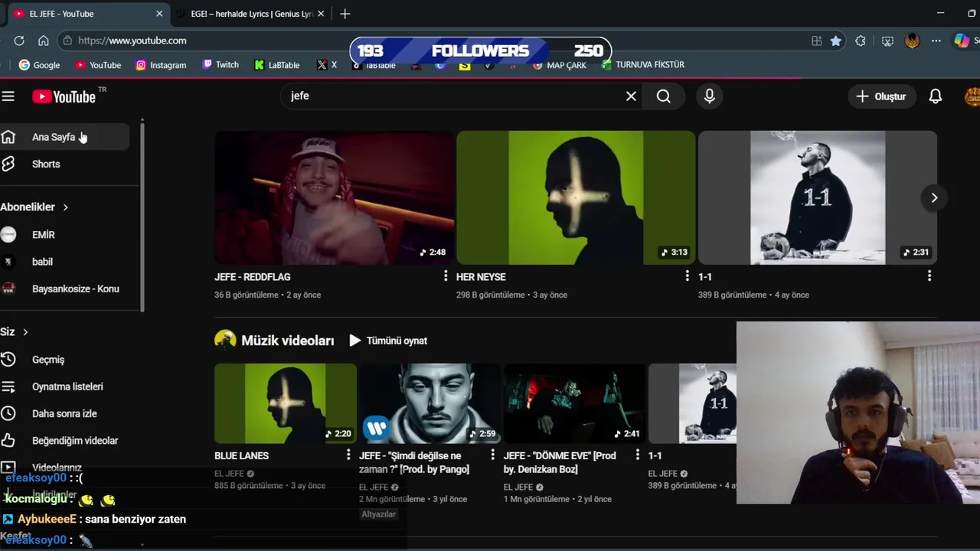The image size is (980, 551).
Task: Play the Şimdi değilse ne zaman thumbnail
Action: [430, 403]
